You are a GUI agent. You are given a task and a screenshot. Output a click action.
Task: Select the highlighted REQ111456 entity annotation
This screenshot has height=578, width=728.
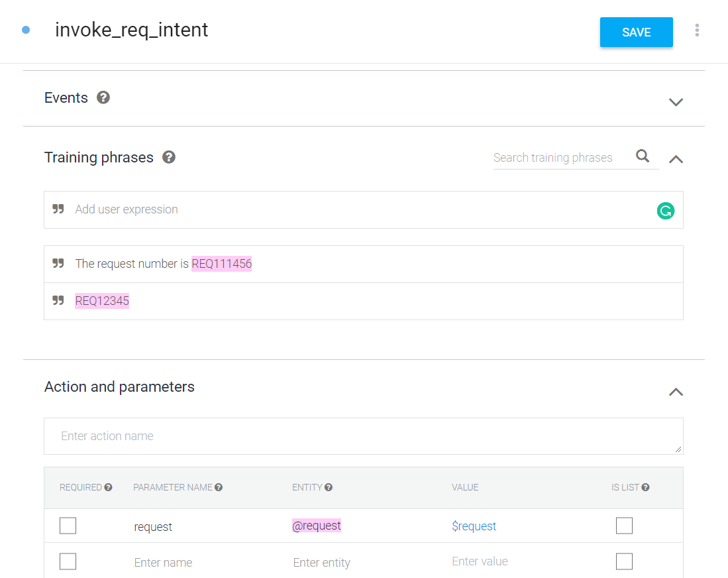(x=222, y=264)
